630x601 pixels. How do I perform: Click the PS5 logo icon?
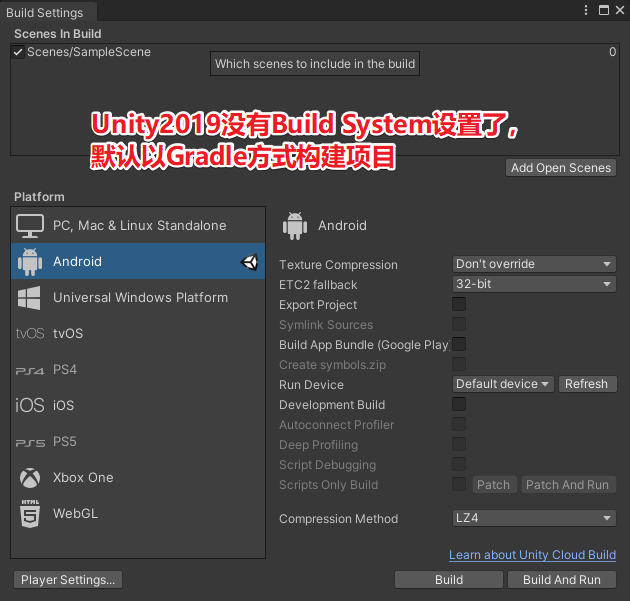(x=30, y=443)
